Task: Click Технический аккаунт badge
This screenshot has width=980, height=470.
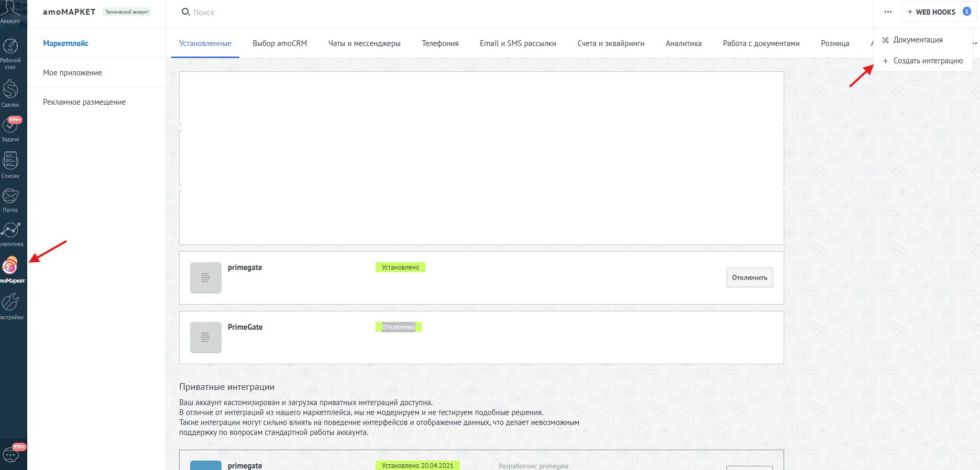Action: tap(127, 12)
